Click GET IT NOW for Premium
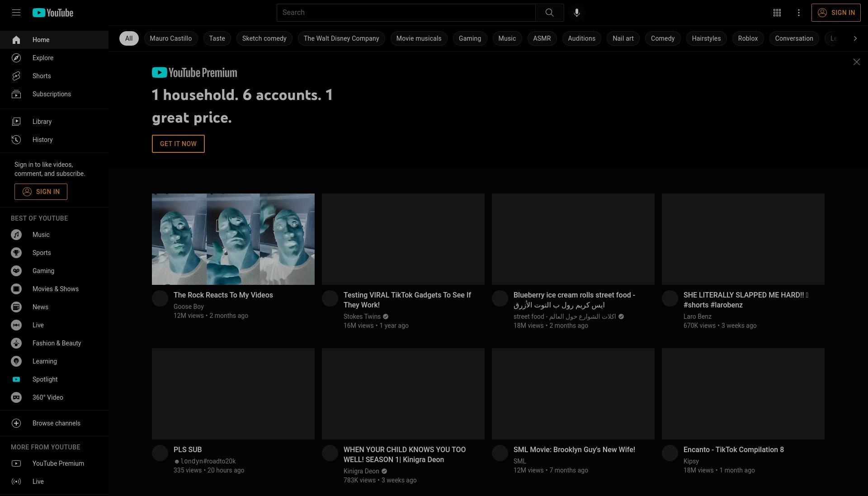Viewport: 868px width, 496px height. click(178, 144)
